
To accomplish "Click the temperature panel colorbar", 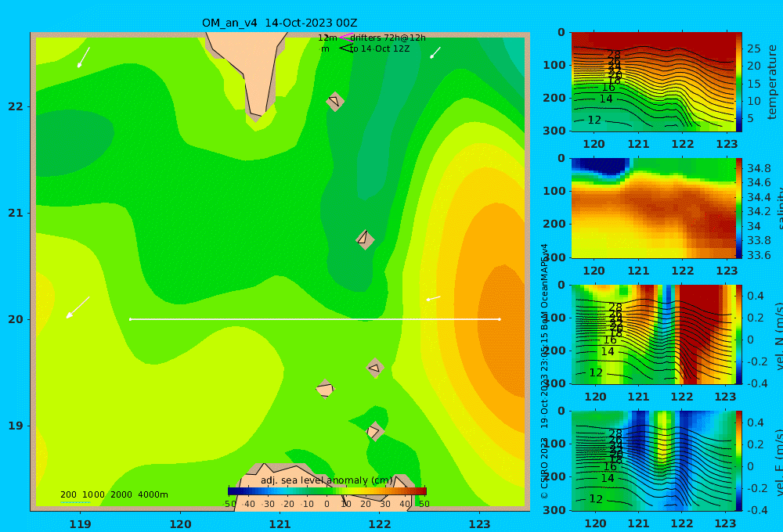I will [x=738, y=82].
